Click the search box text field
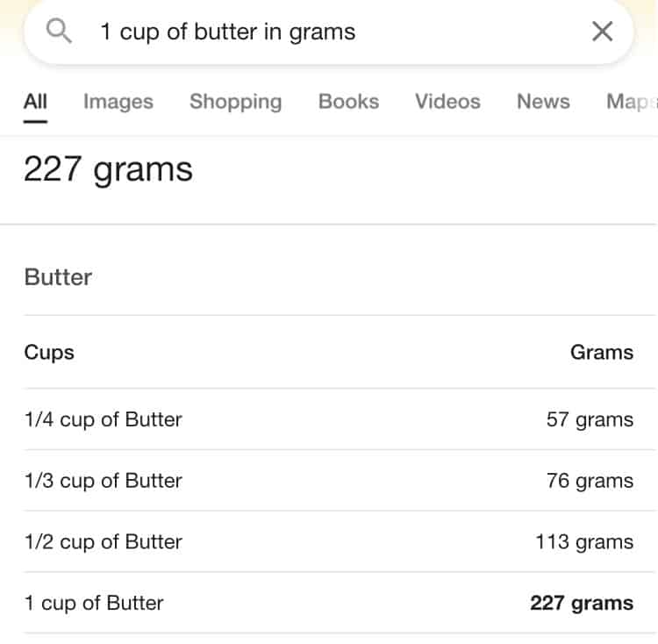Image resolution: width=658 pixels, height=644 pixels. [x=329, y=32]
